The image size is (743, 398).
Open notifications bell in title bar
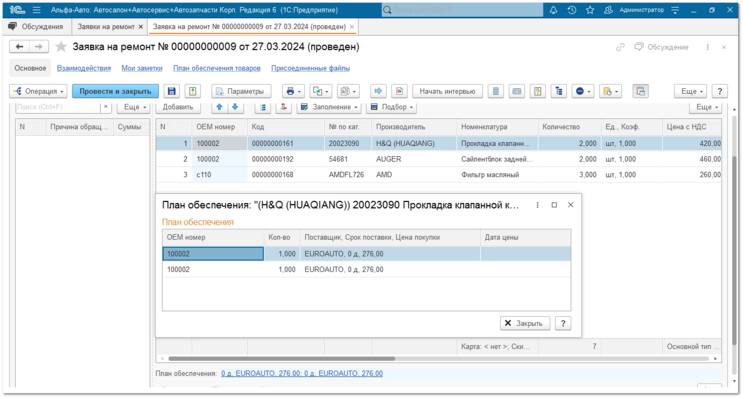pos(553,10)
